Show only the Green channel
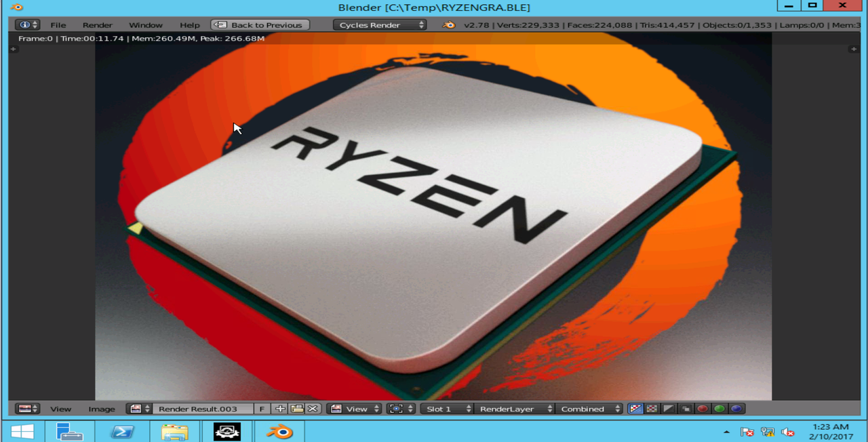Screen dimensions: 868x442 (719, 409)
